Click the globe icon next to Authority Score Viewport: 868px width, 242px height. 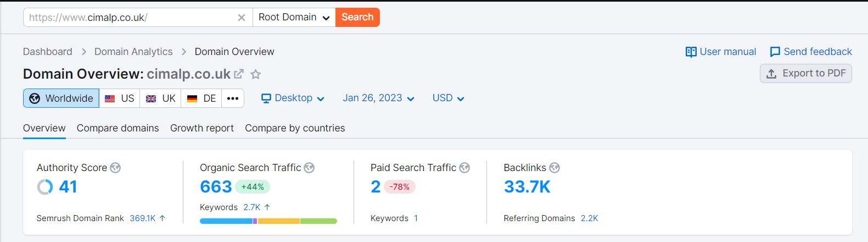[x=115, y=168]
